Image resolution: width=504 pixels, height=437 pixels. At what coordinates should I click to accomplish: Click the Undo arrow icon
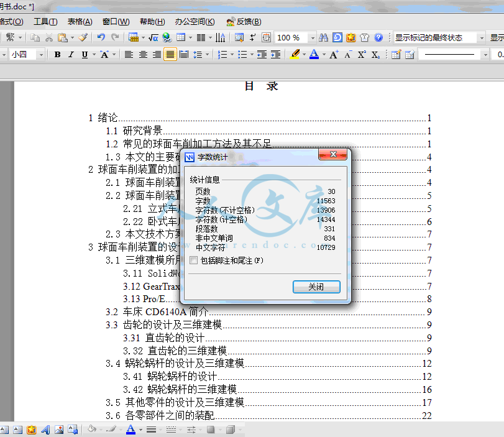[101, 38]
